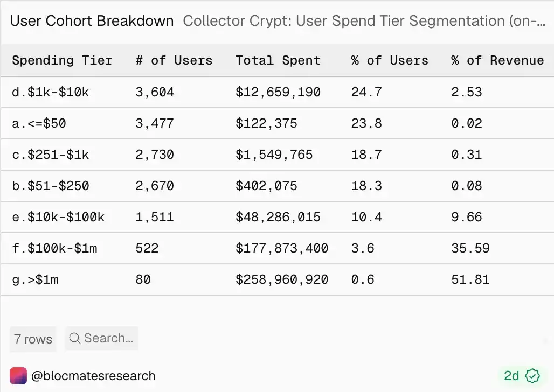Click the 7 rows counter
This screenshot has width=554, height=392.
tap(33, 339)
